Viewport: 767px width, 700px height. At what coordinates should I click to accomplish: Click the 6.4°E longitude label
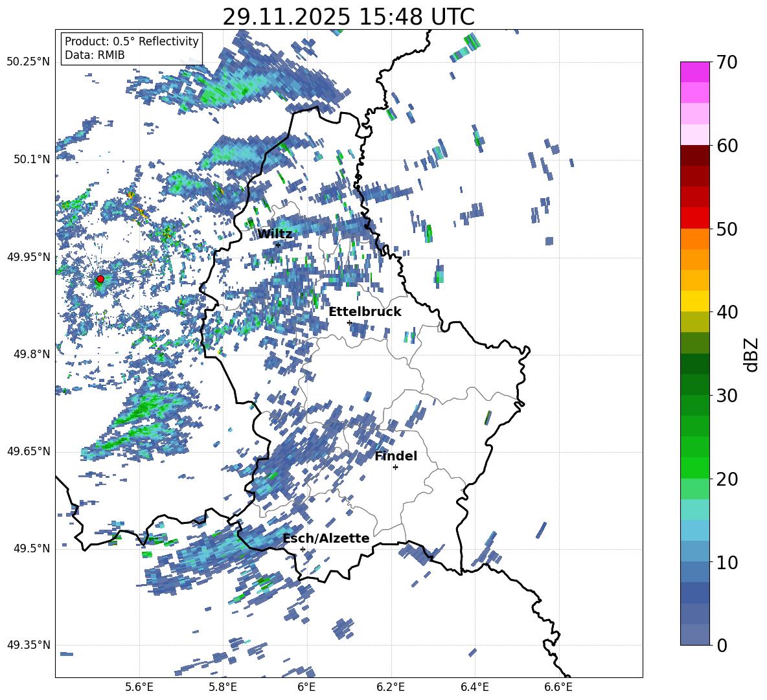coord(474,687)
